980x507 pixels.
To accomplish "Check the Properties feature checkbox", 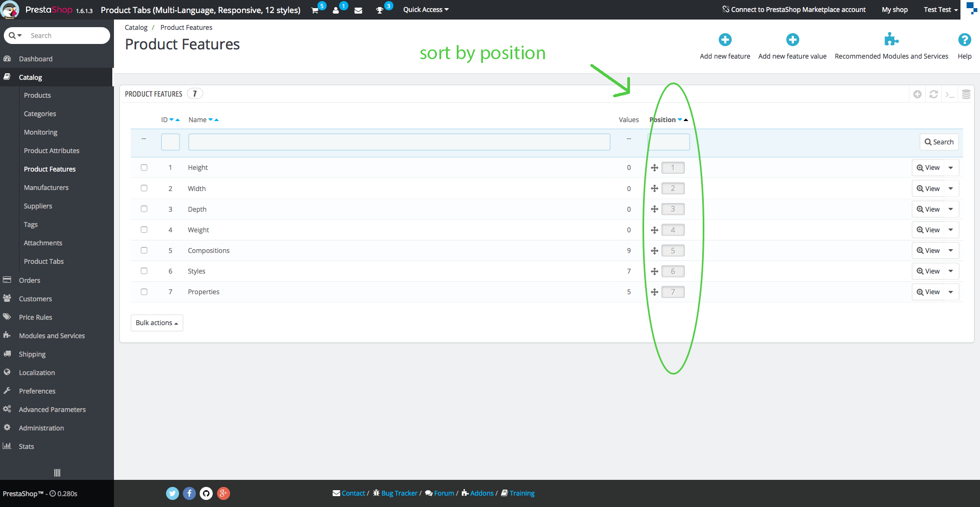I will point(144,291).
